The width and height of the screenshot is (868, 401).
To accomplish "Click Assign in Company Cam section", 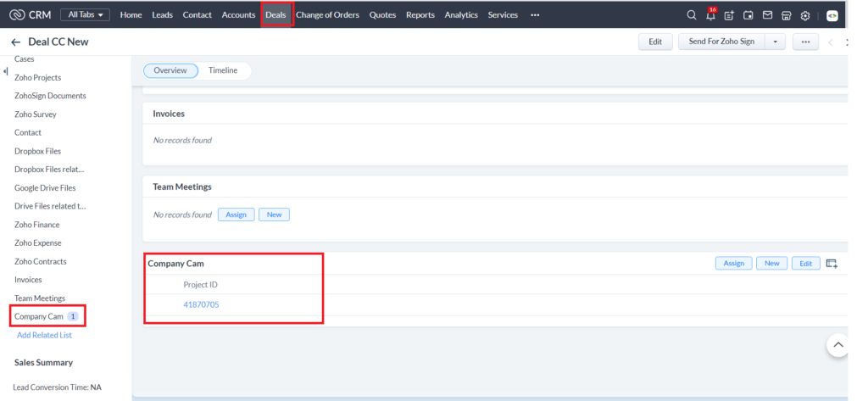I will [x=733, y=263].
